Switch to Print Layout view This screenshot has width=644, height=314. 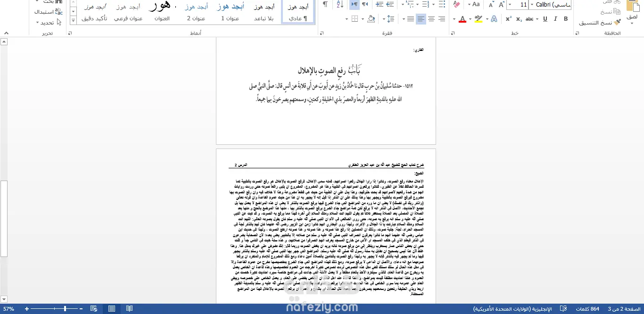(x=112, y=309)
